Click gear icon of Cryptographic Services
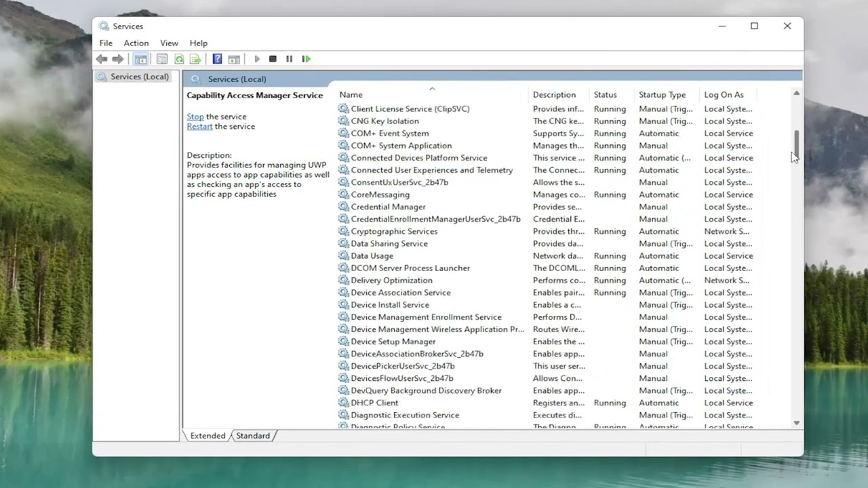The height and width of the screenshot is (488, 868). pyautogui.click(x=344, y=231)
